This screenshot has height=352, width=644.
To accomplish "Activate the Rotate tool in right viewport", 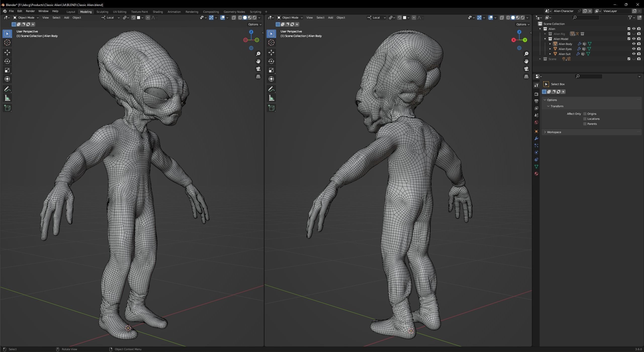I will (x=271, y=61).
